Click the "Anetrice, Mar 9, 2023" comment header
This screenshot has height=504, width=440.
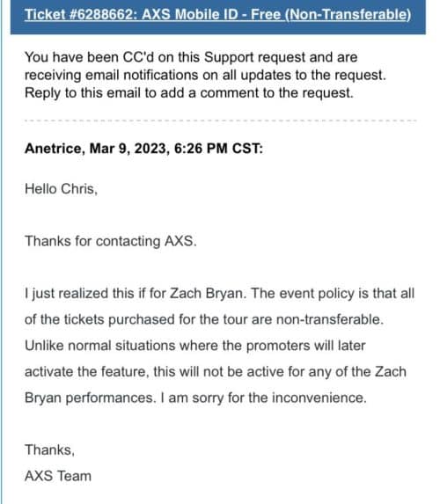coord(97,149)
